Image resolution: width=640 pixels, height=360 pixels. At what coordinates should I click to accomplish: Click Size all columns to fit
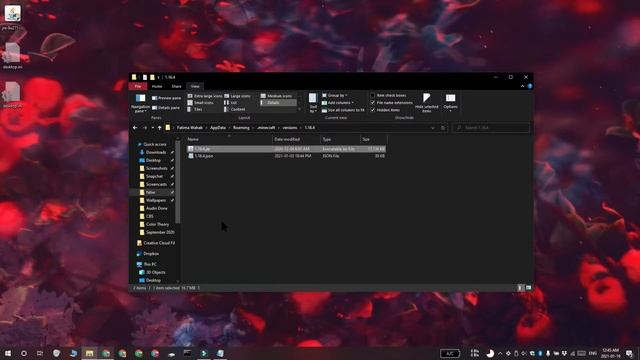coord(343,110)
